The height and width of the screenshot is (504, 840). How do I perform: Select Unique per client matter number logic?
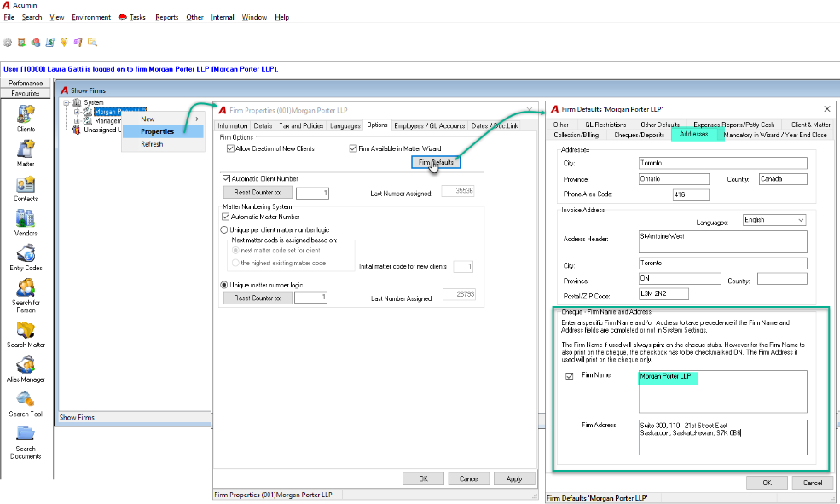[224, 229]
